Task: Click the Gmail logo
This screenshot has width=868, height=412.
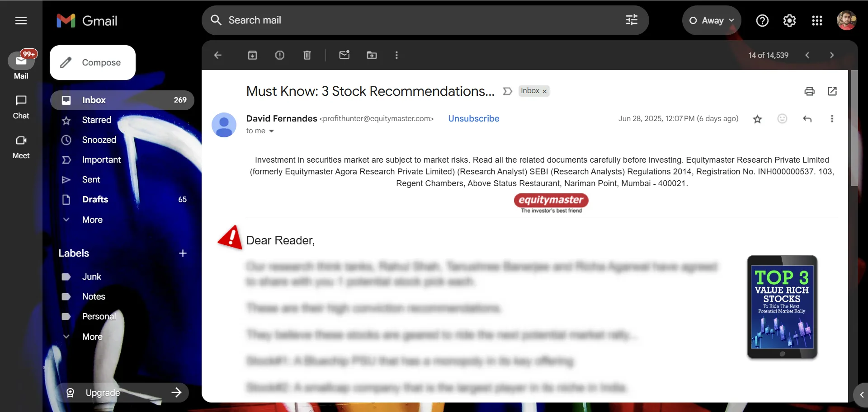Action: [87, 20]
